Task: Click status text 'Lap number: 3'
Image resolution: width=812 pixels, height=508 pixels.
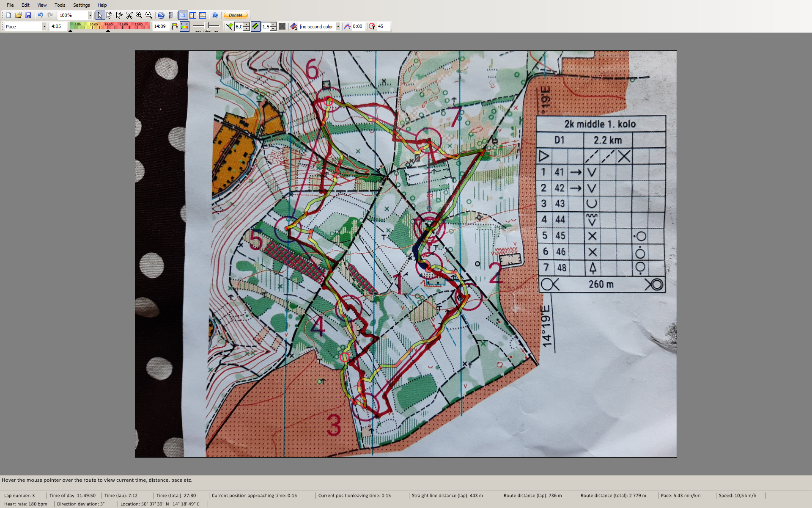Action: tap(19, 495)
